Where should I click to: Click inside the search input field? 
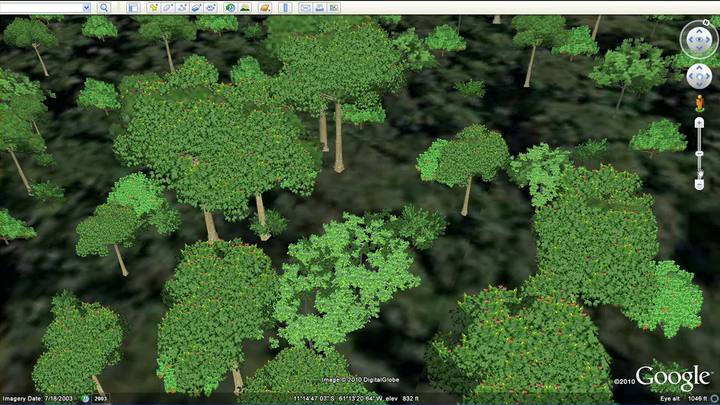[x=40, y=7]
